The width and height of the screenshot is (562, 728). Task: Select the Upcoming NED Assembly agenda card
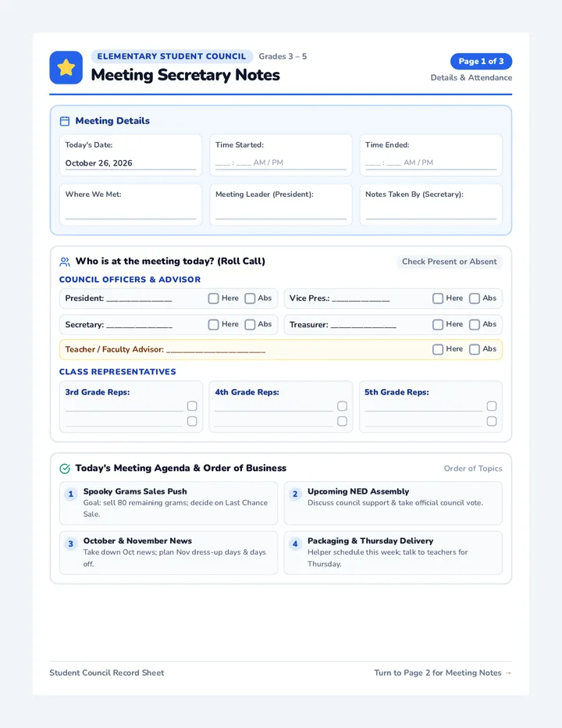point(393,503)
